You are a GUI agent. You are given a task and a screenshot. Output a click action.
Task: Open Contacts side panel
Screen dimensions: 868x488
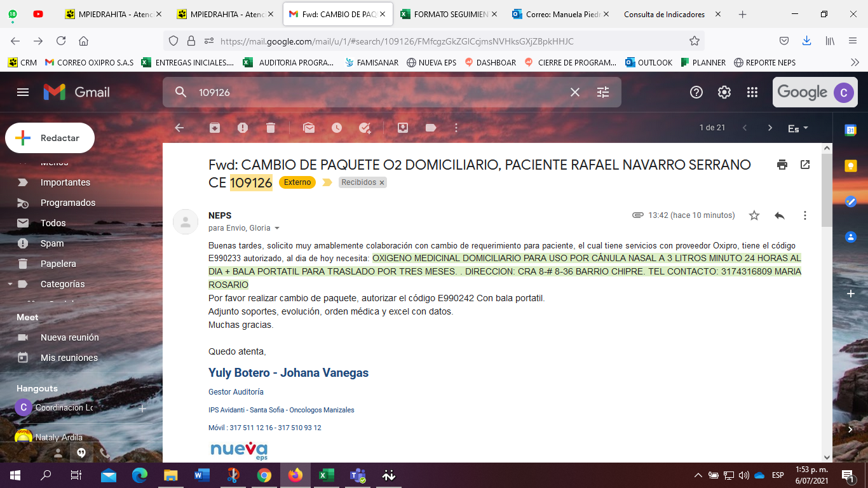click(850, 236)
